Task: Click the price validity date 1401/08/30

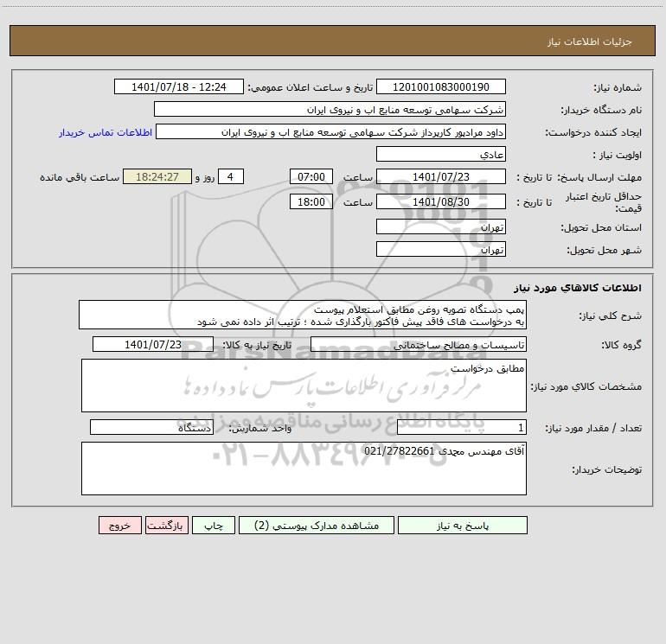Action: [x=441, y=201]
